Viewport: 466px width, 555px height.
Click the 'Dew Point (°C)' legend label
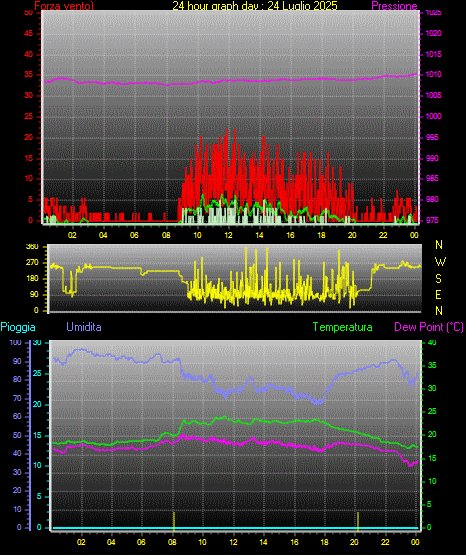coord(429,327)
